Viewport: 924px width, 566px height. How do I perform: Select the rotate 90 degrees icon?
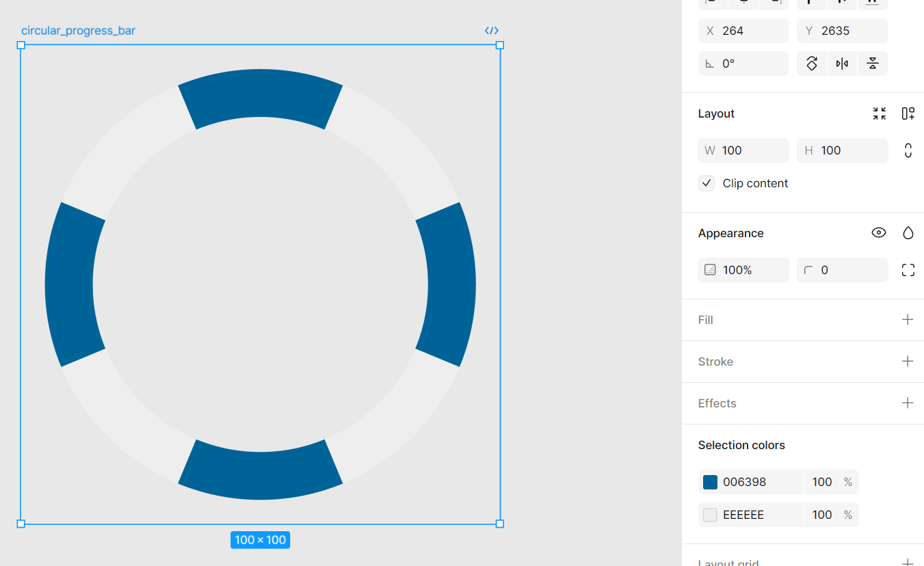(x=812, y=63)
